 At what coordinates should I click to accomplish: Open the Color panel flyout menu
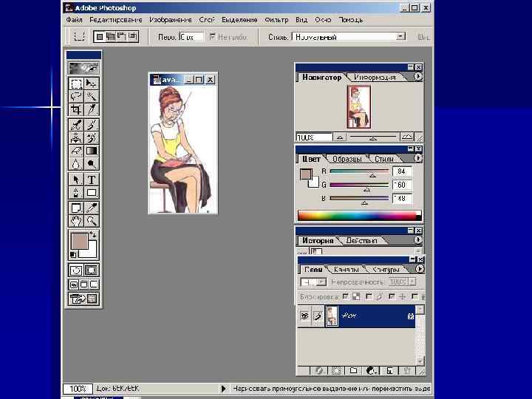tap(418, 158)
